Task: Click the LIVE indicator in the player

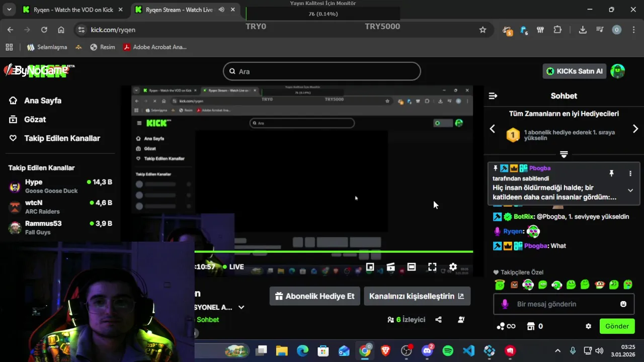Action: 233,267
